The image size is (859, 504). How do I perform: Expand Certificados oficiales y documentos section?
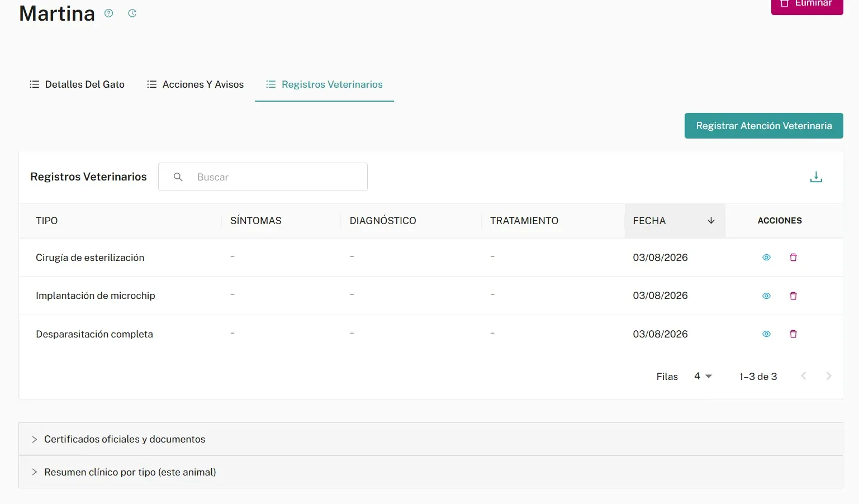coord(430,439)
